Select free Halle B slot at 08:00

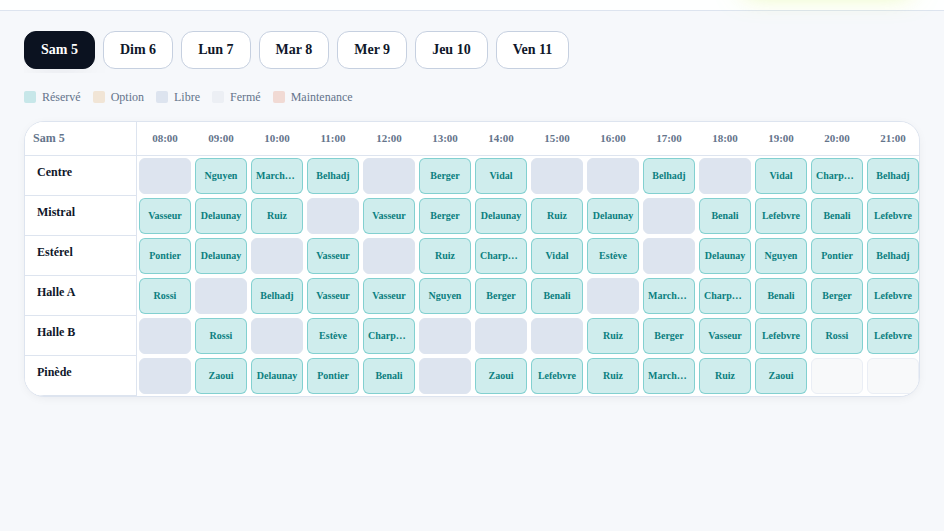[x=165, y=336]
